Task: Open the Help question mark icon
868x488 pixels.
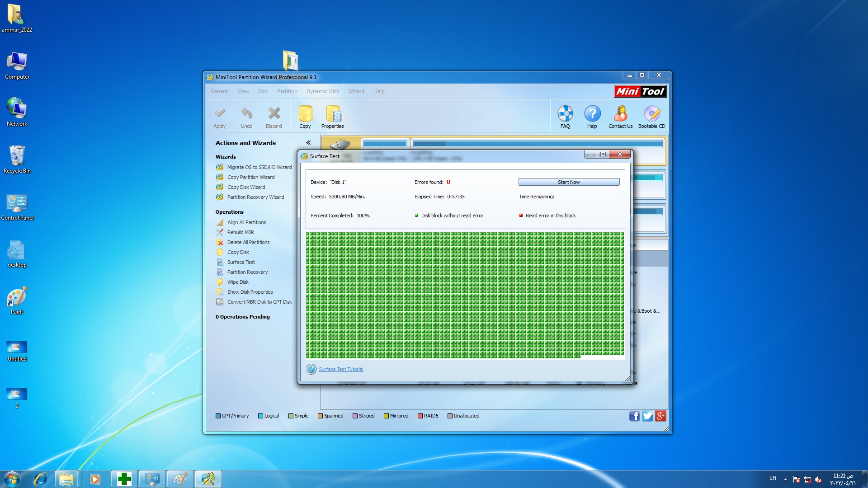Action: coord(592,117)
